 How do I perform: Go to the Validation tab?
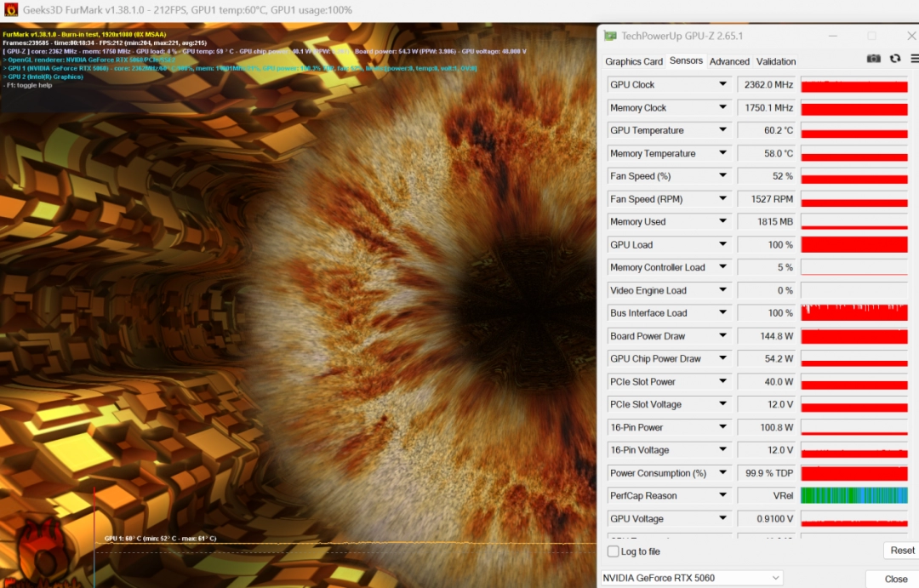[776, 61]
